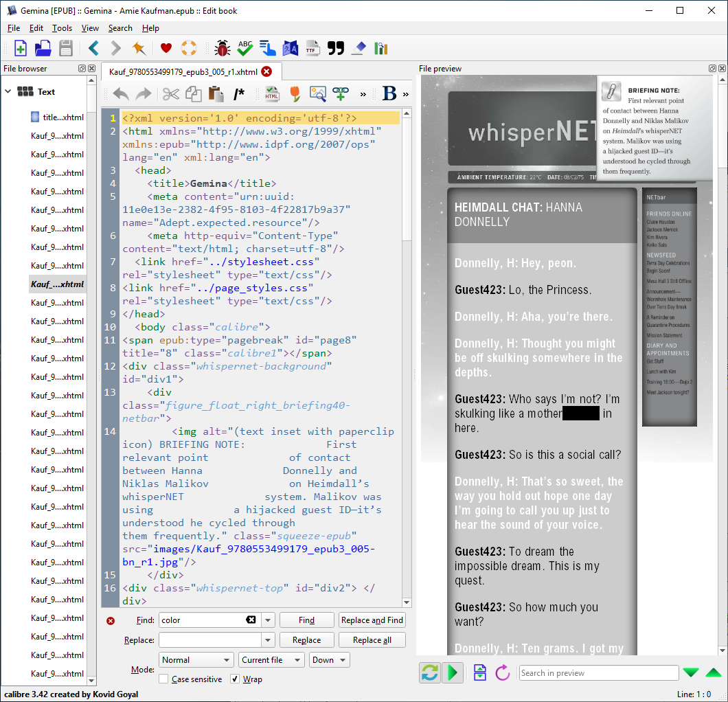Open the TTF font management icon

coord(312,48)
